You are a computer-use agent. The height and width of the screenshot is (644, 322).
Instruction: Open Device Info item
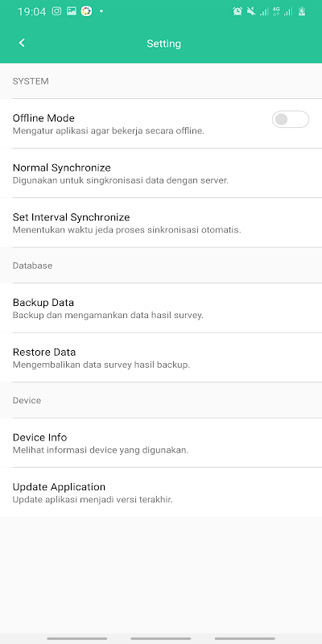[161, 444]
